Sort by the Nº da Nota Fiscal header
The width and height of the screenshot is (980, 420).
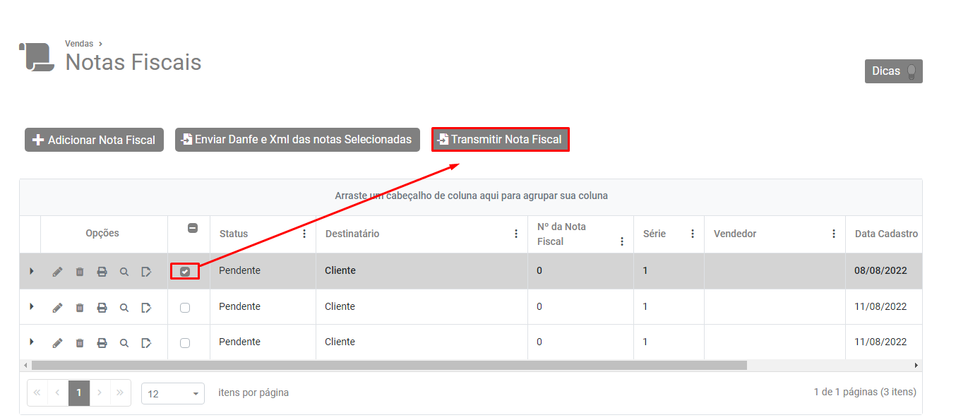pos(561,234)
